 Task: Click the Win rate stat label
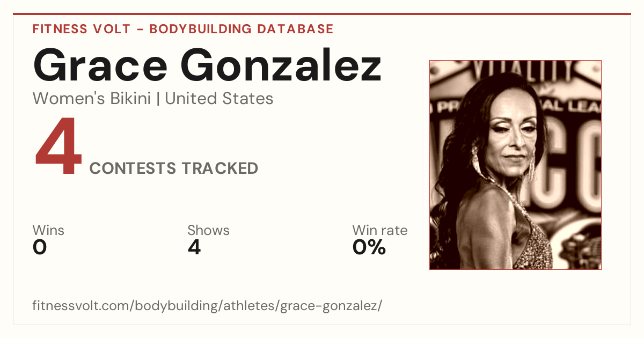[x=380, y=230]
